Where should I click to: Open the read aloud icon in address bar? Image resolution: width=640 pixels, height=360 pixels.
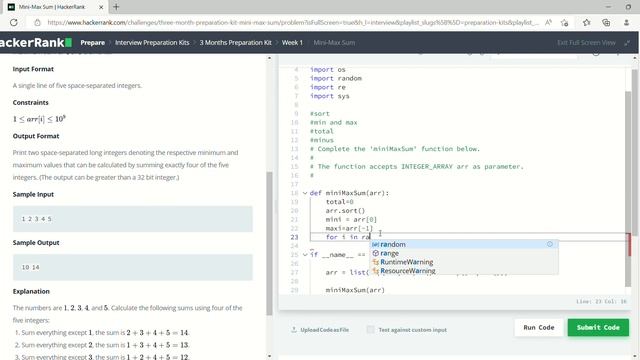pyautogui.click(x=548, y=22)
